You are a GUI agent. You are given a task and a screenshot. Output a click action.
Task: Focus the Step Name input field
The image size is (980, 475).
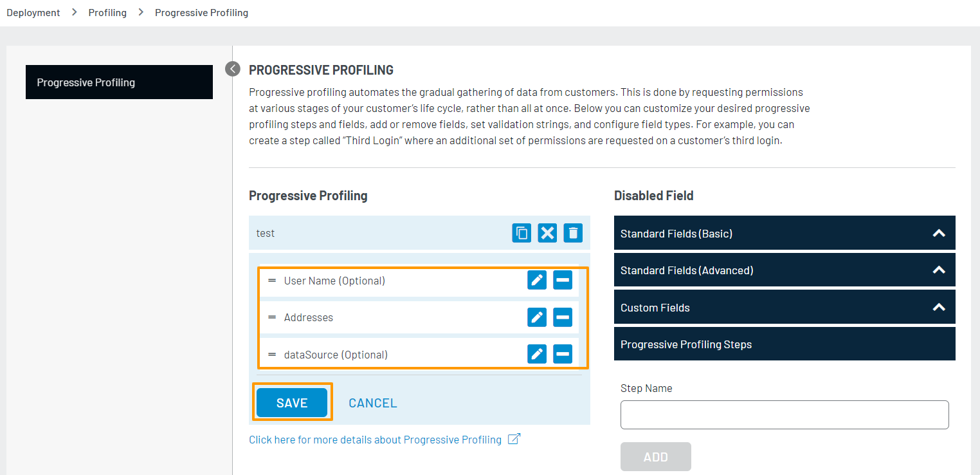785,415
